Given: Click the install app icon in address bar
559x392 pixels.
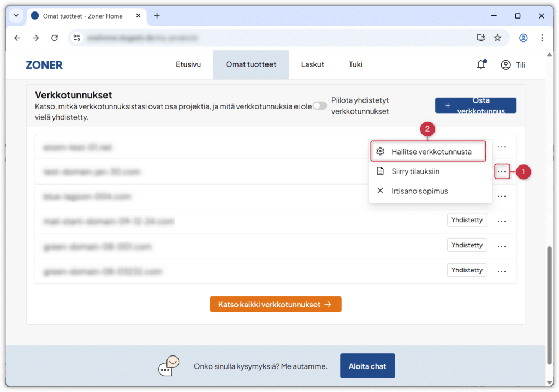Looking at the screenshot, I should coord(481,38).
